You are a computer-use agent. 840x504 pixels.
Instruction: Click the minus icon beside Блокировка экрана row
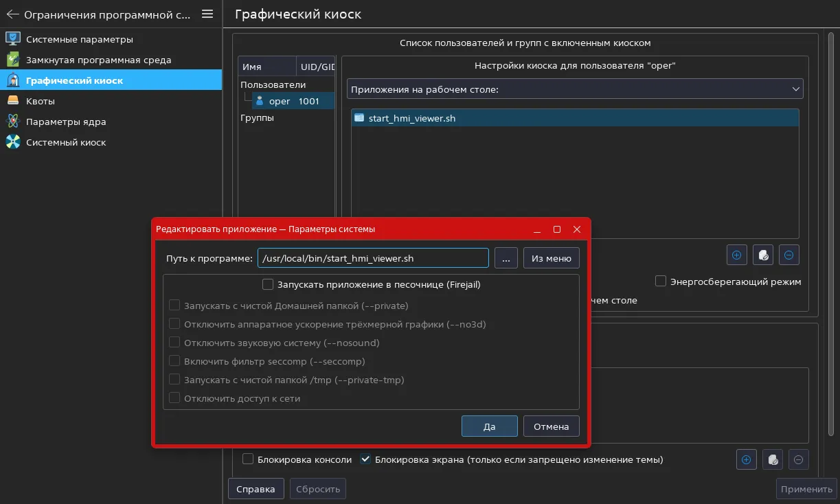(x=798, y=459)
